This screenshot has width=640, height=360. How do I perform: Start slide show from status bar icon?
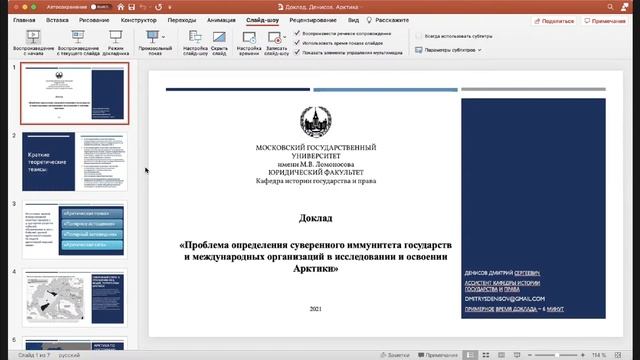[x=517, y=355]
